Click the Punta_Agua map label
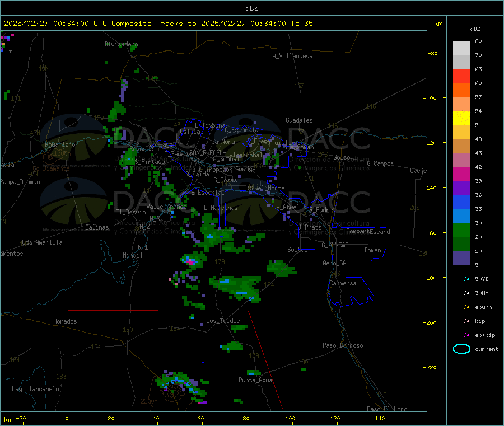The image size is (504, 426). click(255, 380)
